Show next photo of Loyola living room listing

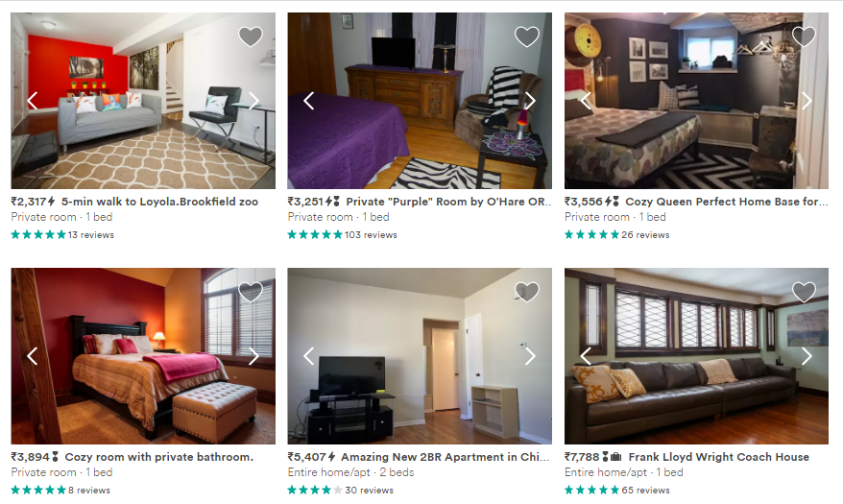coord(253,101)
